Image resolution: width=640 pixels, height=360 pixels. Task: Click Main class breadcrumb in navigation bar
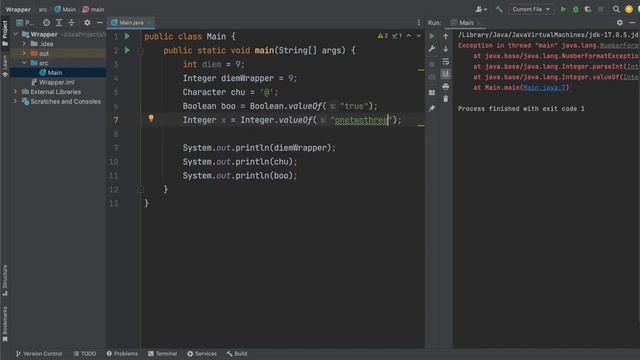coord(65,9)
